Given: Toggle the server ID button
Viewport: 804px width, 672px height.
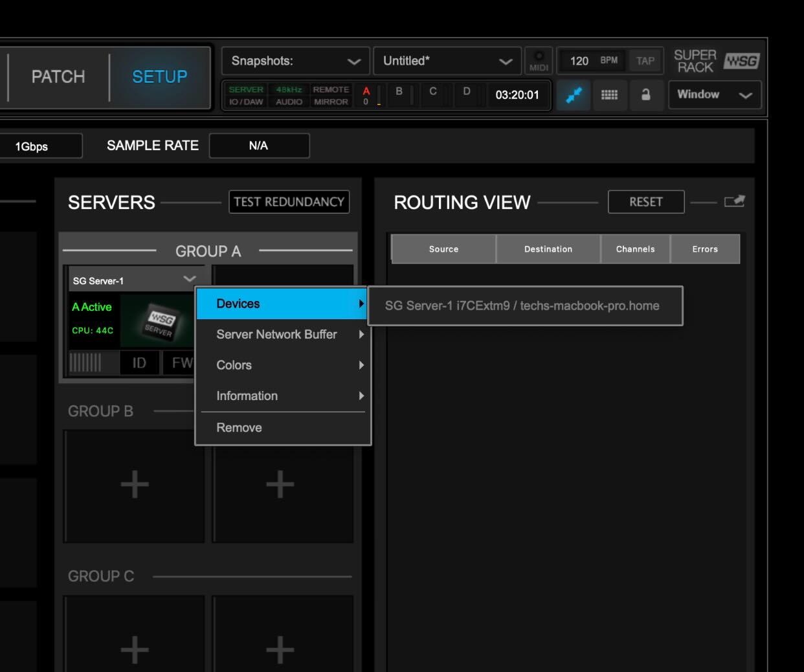Looking at the screenshot, I should pos(139,363).
